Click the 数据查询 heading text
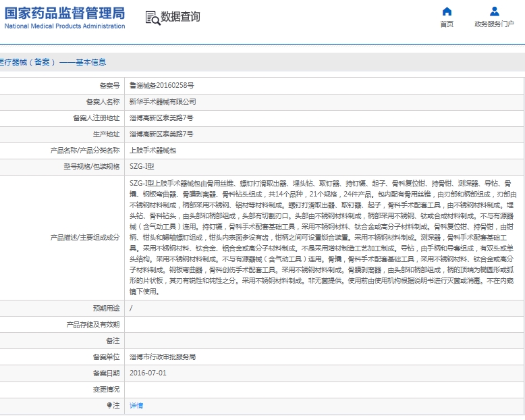This screenshot has width=525, height=420. (x=180, y=16)
